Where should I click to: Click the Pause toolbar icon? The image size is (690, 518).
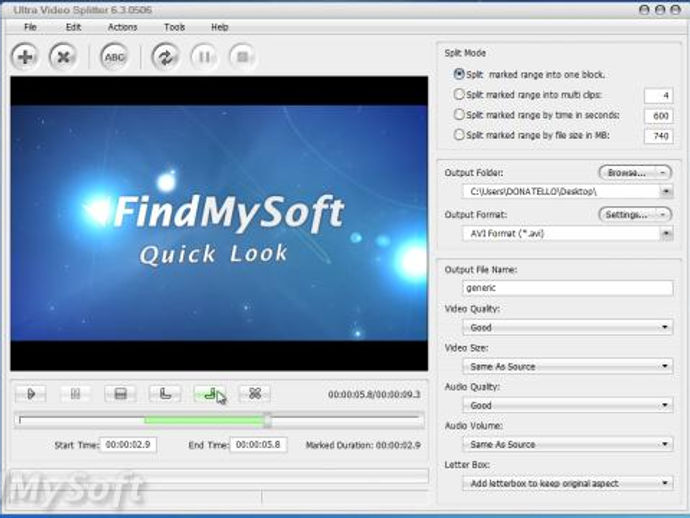click(204, 57)
